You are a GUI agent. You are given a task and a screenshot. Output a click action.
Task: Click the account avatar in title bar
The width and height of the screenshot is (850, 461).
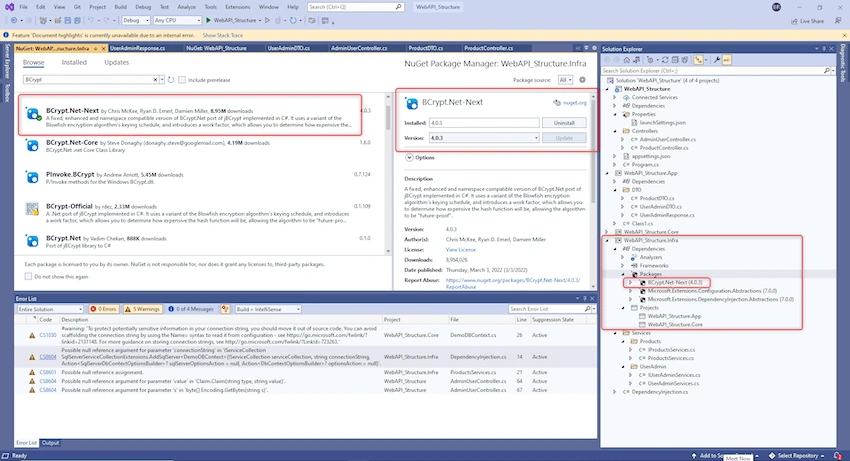(x=776, y=7)
